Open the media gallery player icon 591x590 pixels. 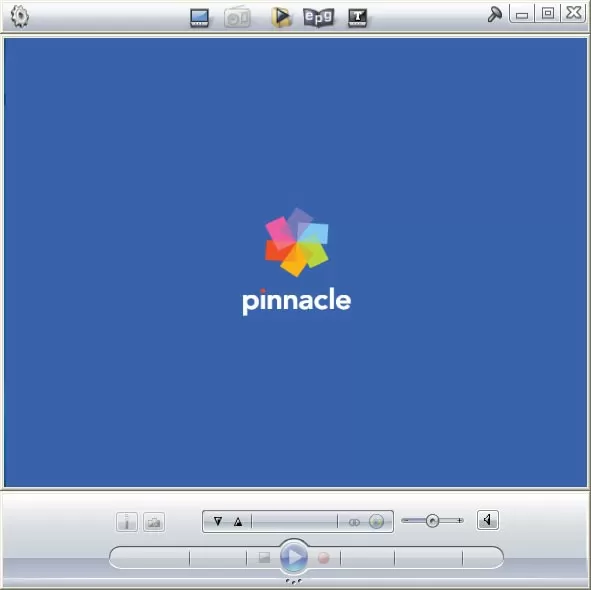(x=281, y=17)
